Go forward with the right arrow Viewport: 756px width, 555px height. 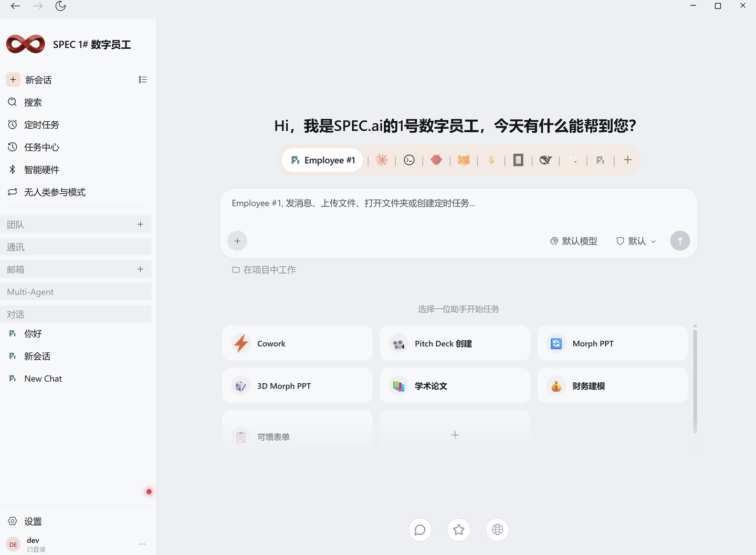click(38, 6)
